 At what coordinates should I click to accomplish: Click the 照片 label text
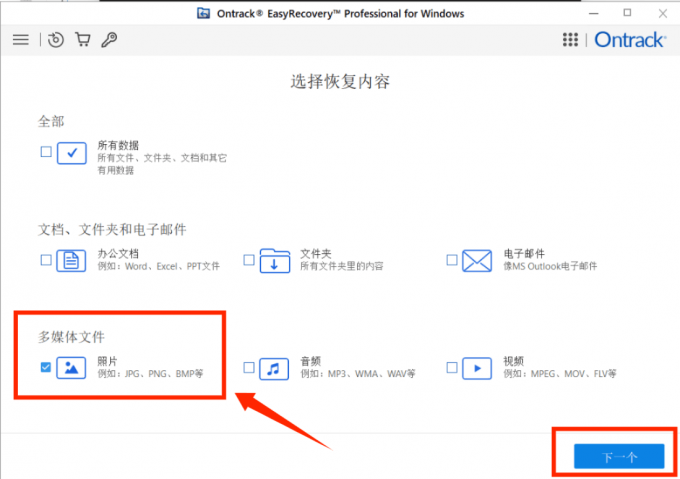[108, 361]
